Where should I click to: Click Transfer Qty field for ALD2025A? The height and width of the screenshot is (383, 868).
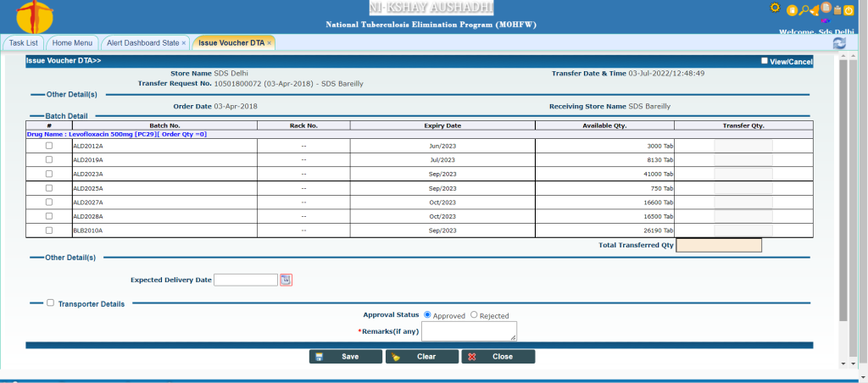pos(743,188)
